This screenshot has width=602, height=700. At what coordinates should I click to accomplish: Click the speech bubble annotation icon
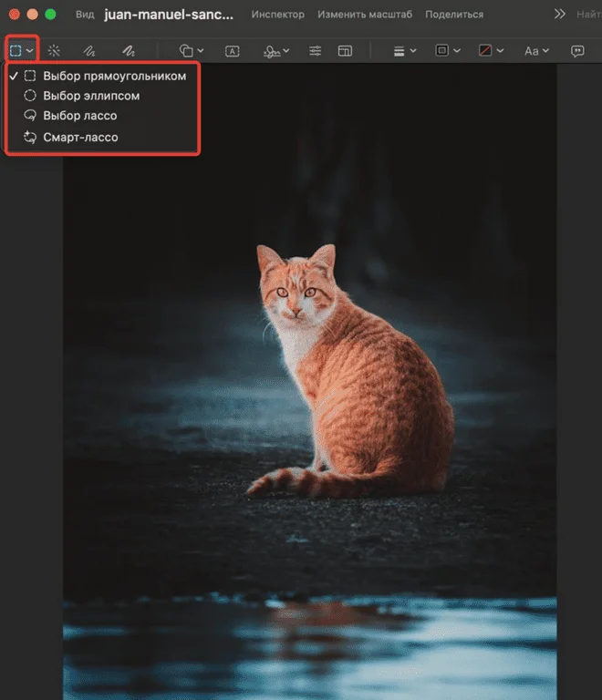577,51
